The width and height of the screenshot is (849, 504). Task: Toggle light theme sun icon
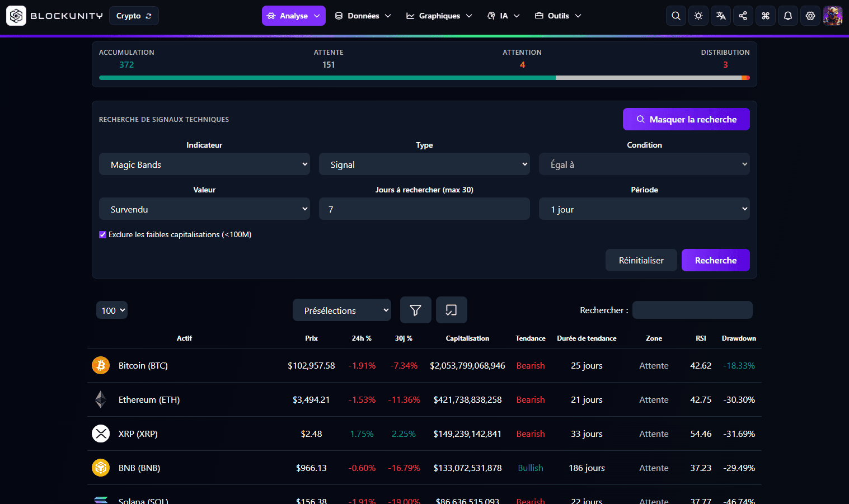tap(698, 16)
